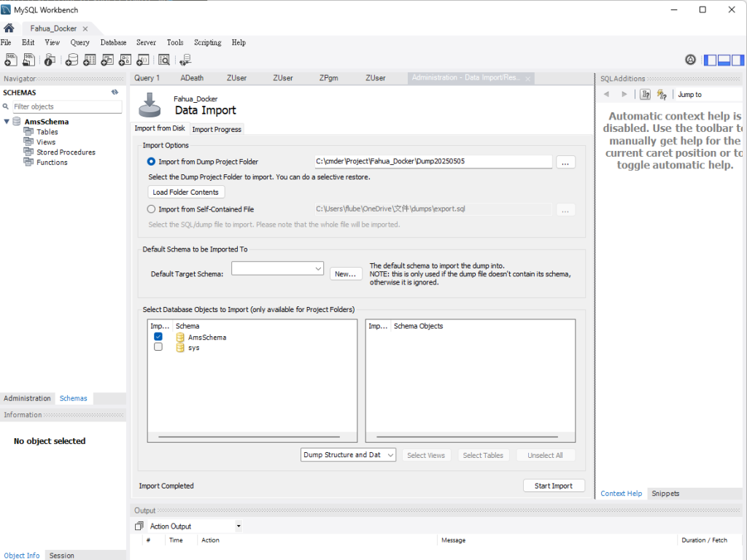This screenshot has width=747, height=560.
Task: Toggle automatic context help icon
Action: pyautogui.click(x=662, y=94)
